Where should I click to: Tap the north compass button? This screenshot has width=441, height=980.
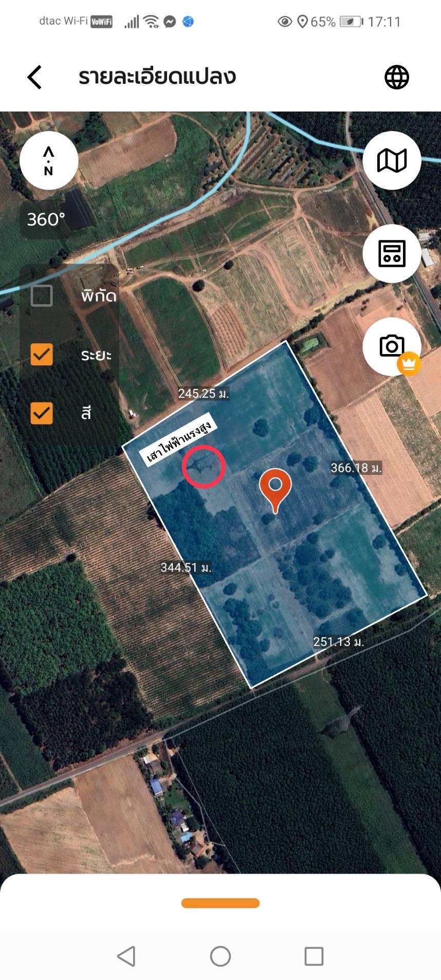(x=49, y=160)
